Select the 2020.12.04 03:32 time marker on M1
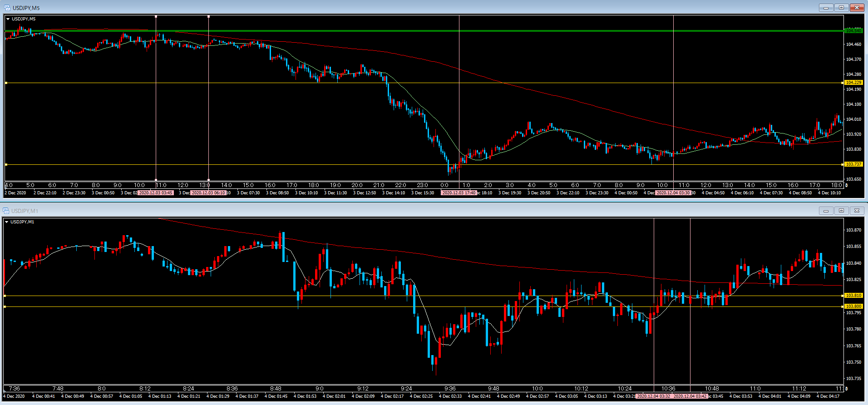The height and width of the screenshot is (405, 868). click(653, 396)
